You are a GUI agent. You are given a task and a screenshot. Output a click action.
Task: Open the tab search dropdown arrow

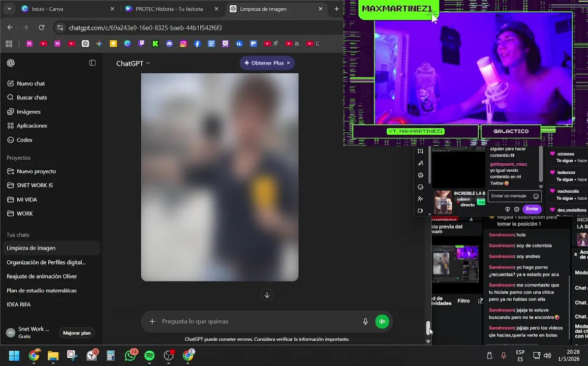tap(9, 9)
